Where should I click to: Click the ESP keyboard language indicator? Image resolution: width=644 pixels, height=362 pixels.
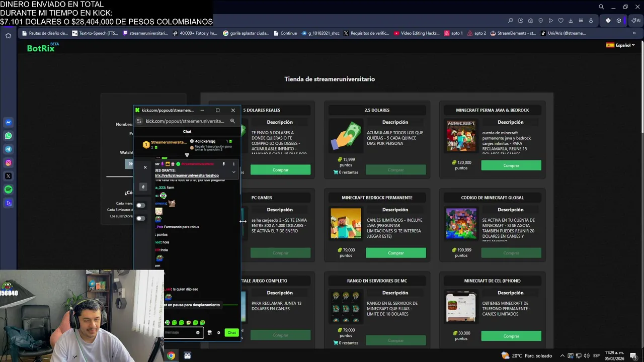point(597,355)
